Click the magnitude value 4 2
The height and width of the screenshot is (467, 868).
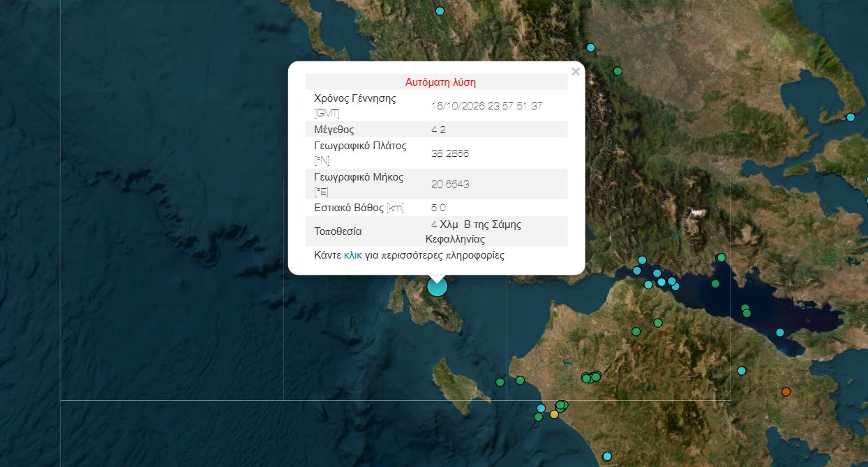439,130
